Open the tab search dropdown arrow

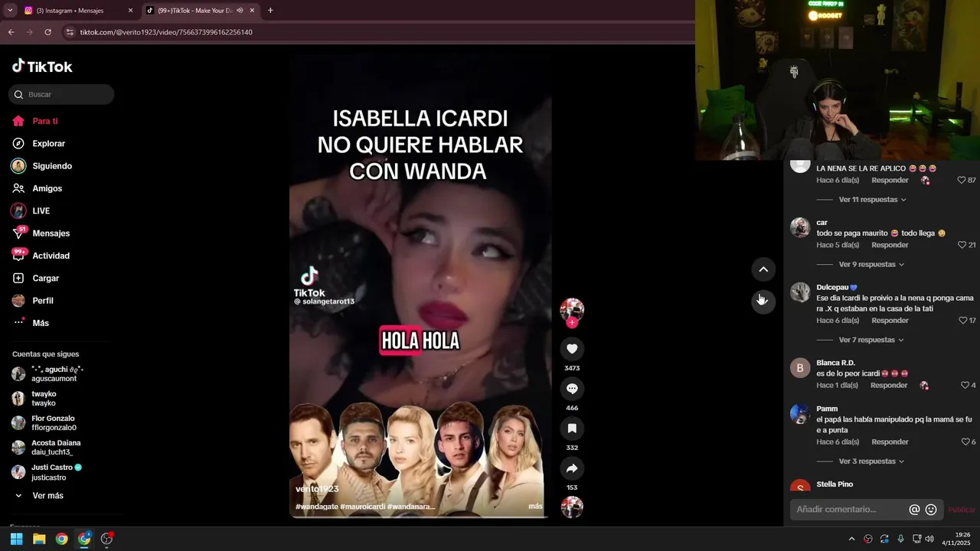click(10, 11)
